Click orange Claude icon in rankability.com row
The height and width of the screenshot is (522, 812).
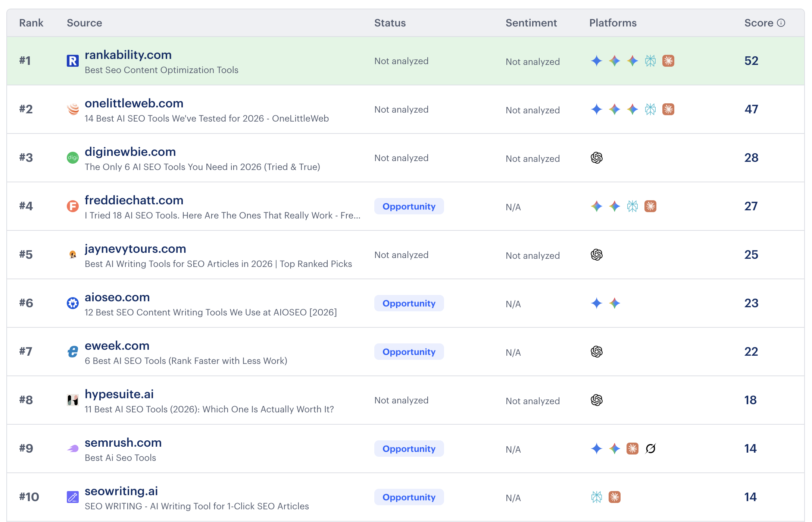[668, 61]
